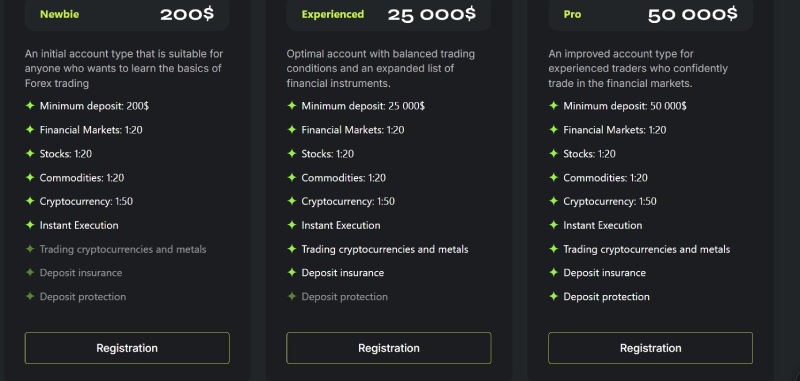Click star icon beside Newbie Stocks 1:20
The height and width of the screenshot is (381, 800).
[30, 154]
